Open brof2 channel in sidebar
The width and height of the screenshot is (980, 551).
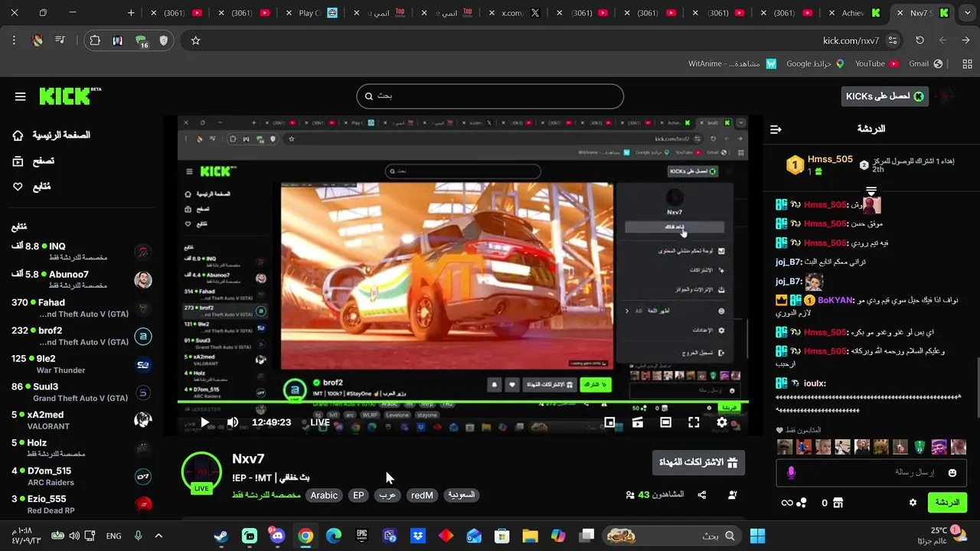click(x=81, y=336)
